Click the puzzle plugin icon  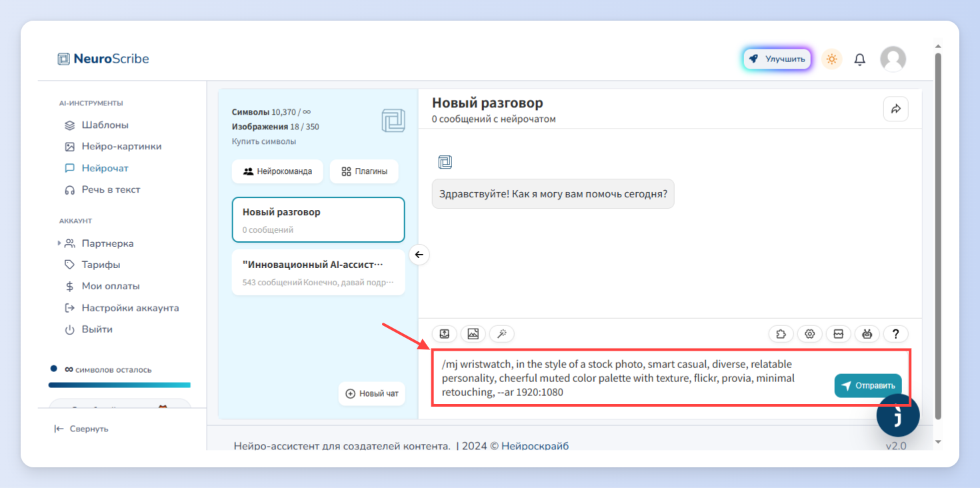pyautogui.click(x=781, y=334)
